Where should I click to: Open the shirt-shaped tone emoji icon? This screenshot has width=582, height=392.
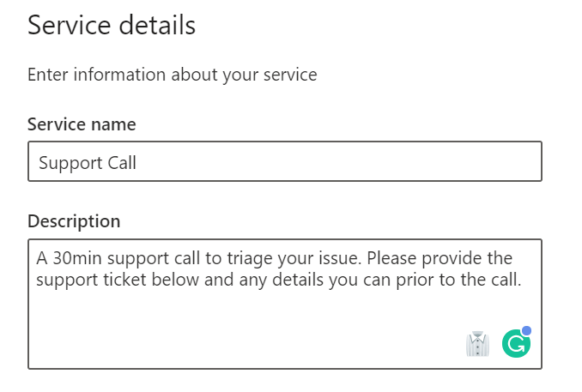477,344
